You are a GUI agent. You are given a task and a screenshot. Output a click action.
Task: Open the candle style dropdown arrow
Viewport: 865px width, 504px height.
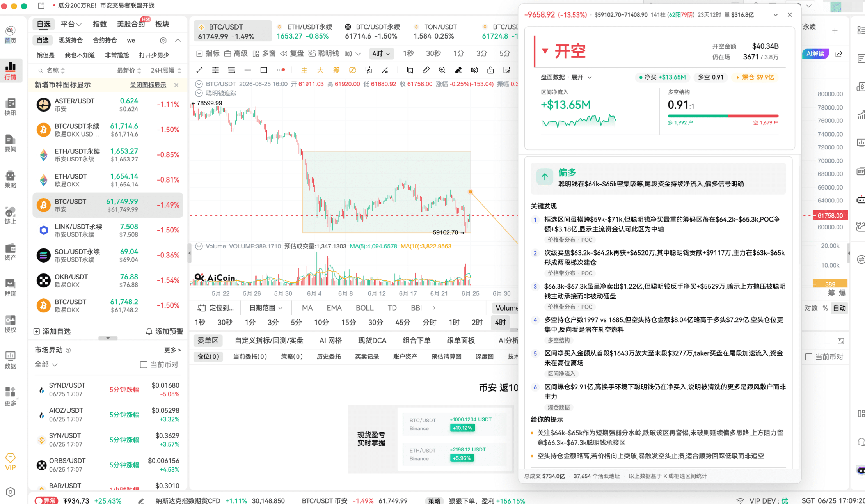358,53
